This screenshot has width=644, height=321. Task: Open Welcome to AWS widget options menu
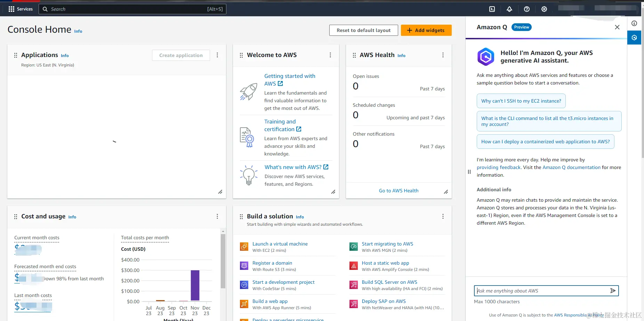[330, 55]
